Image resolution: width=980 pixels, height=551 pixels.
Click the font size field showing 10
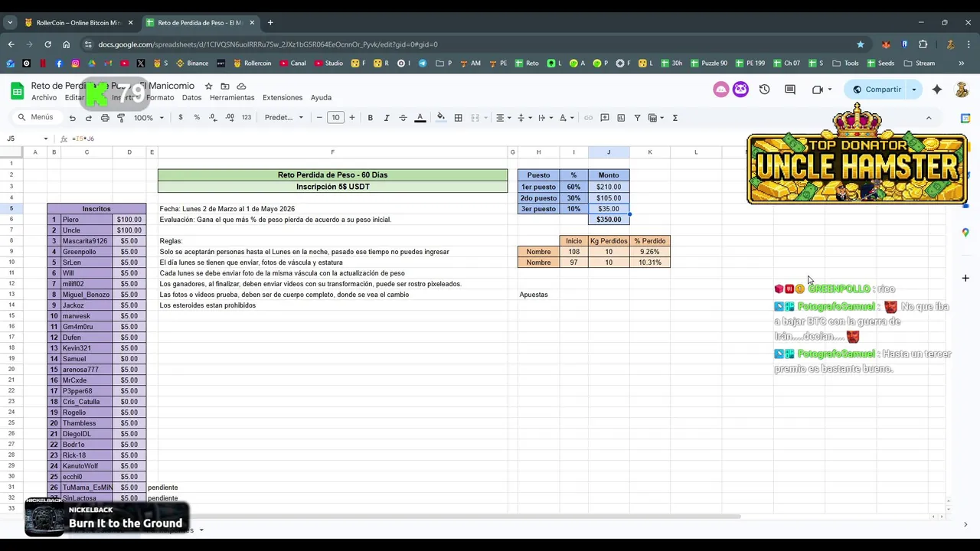(335, 118)
